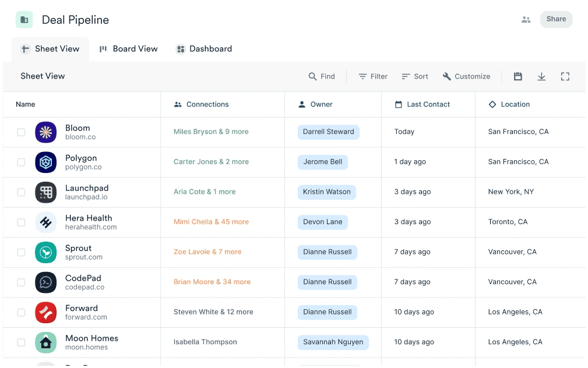This screenshot has height=368, width=588.
Task: Click the Darrell Steward owner tag
Action: click(x=329, y=132)
